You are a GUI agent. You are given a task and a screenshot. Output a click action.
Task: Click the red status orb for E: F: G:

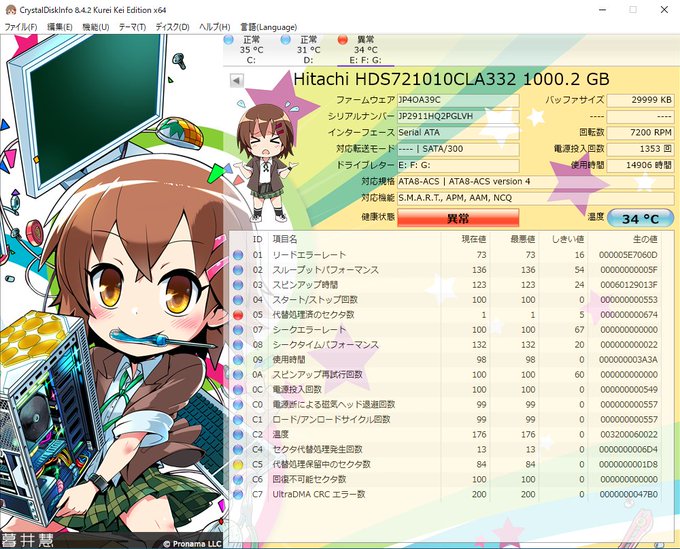[343, 40]
